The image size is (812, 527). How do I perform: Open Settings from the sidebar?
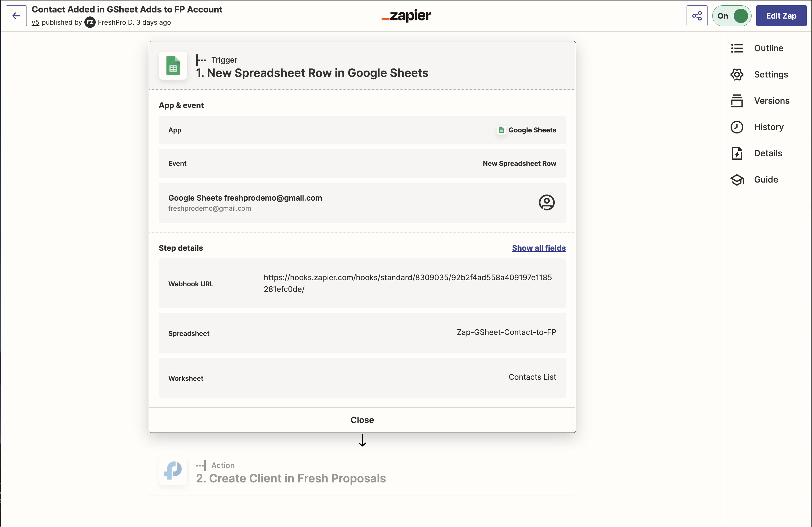771,74
